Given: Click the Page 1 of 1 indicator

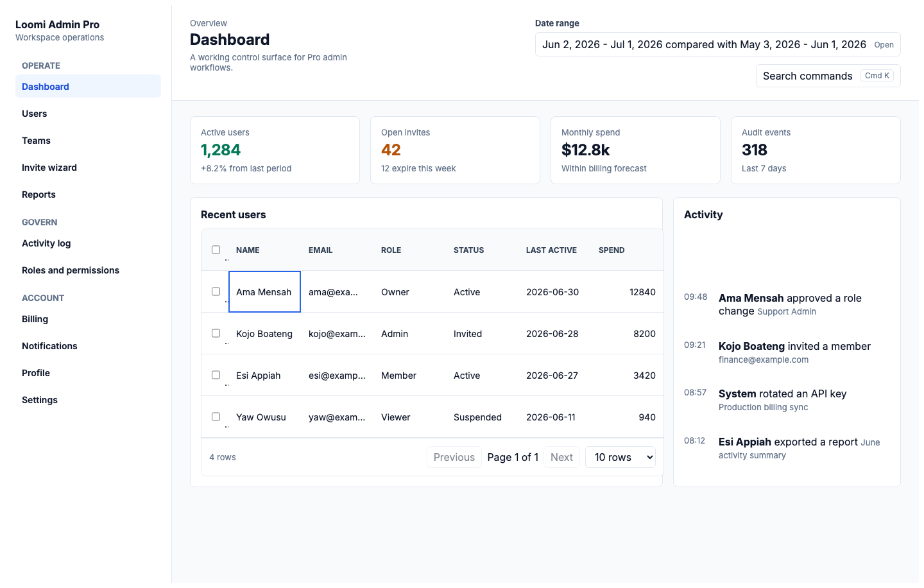Looking at the screenshot, I should [x=513, y=457].
